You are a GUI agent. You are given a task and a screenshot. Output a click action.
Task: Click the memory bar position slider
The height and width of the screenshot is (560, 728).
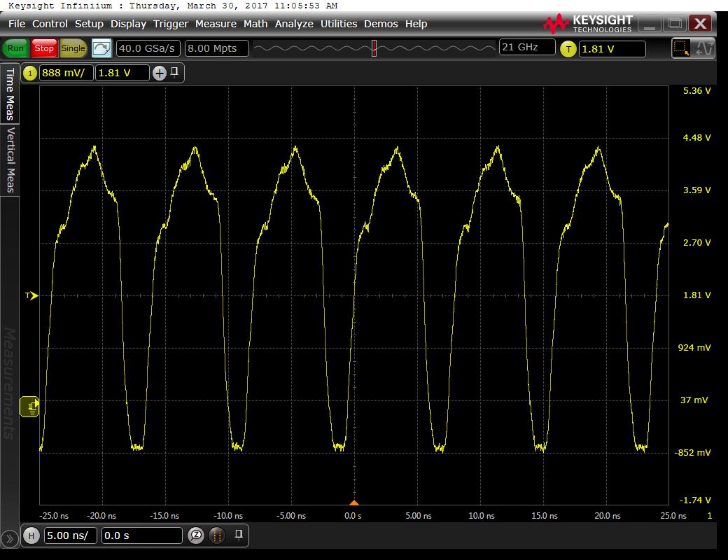374,48
